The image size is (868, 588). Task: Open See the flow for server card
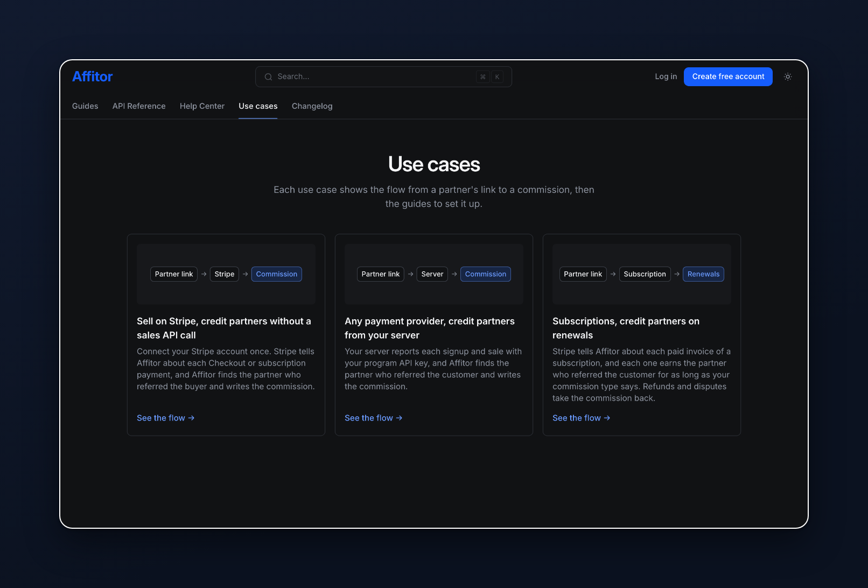click(373, 418)
